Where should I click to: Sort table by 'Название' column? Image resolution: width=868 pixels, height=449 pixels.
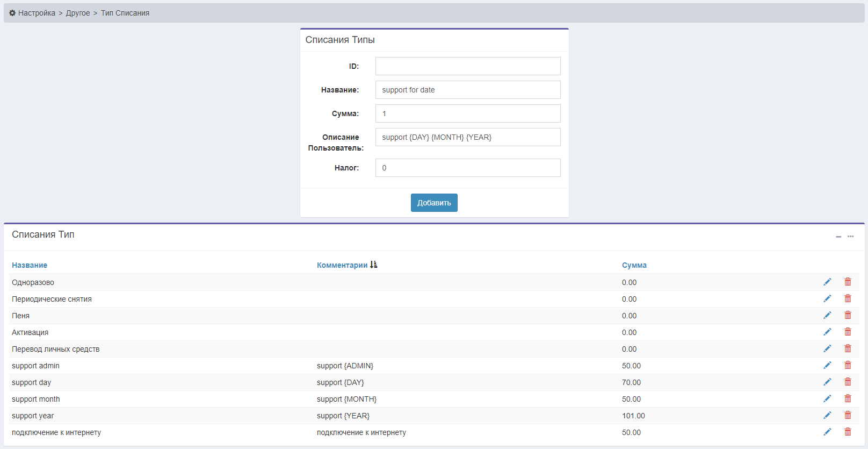[x=30, y=265]
